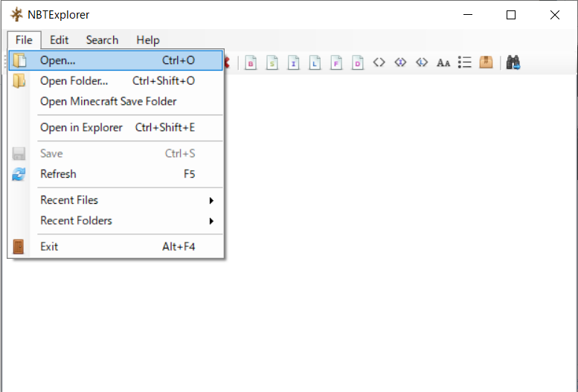This screenshot has width=578, height=392.
Task: Add an Int Array tag icon
Action: [x=400, y=62]
